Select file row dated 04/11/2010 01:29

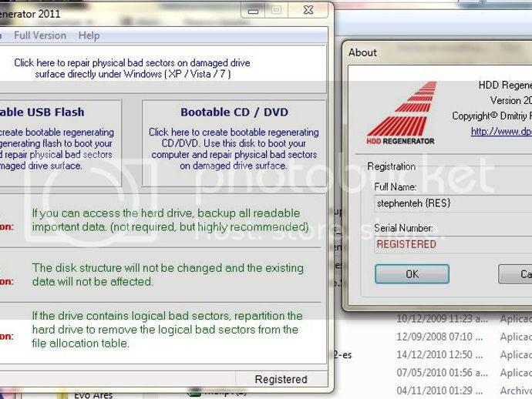pos(463,391)
